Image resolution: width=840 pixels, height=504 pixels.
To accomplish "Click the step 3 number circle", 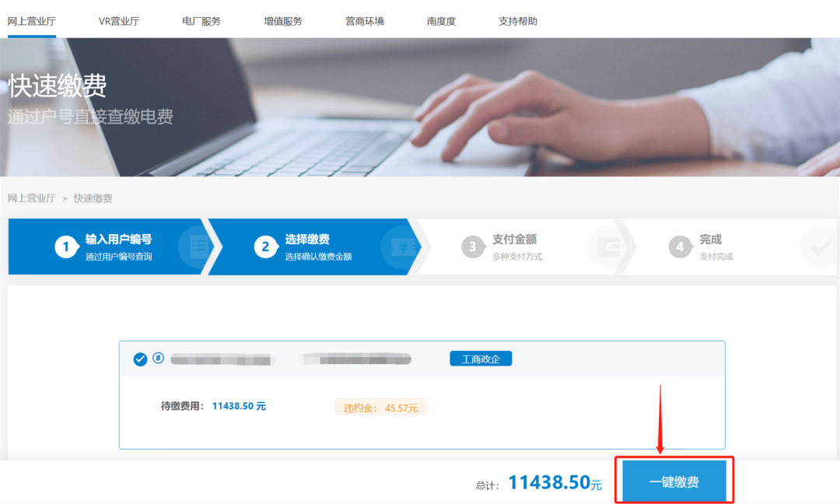I will coord(472,247).
